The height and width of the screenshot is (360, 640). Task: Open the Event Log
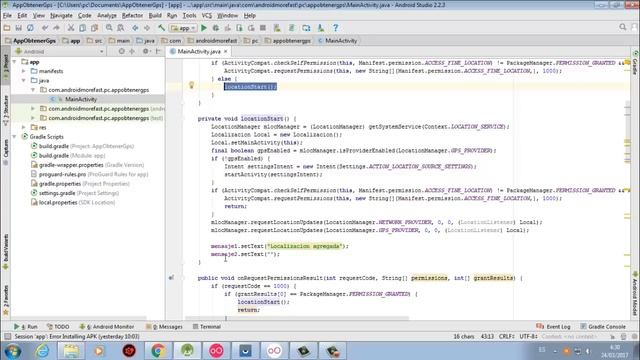[x=553, y=327]
